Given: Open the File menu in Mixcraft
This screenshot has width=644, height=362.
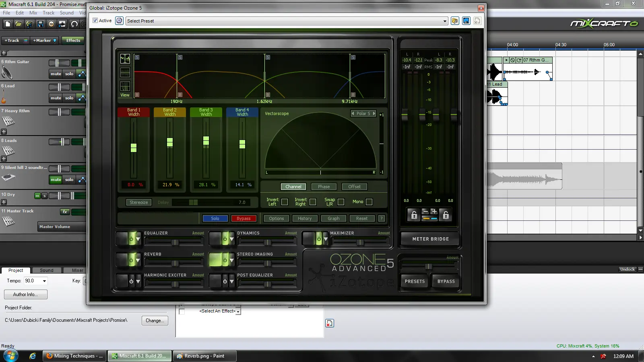Looking at the screenshot, I should coord(6,13).
